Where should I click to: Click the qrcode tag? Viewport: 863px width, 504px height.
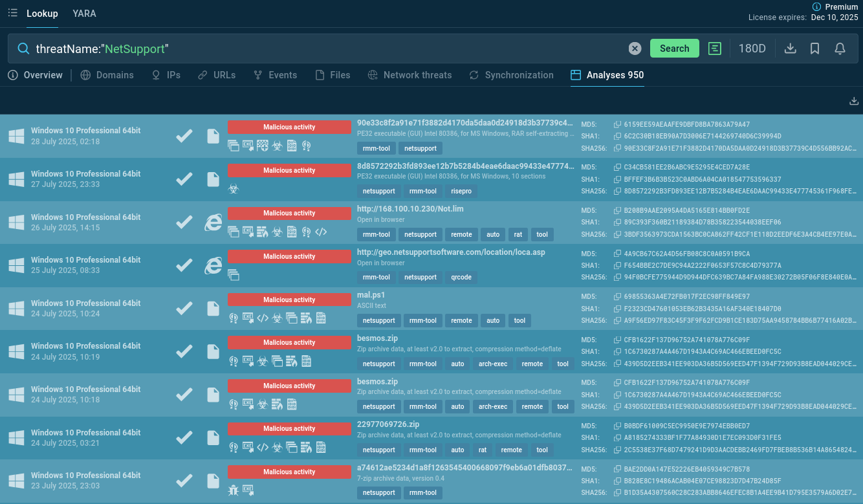[x=461, y=278]
